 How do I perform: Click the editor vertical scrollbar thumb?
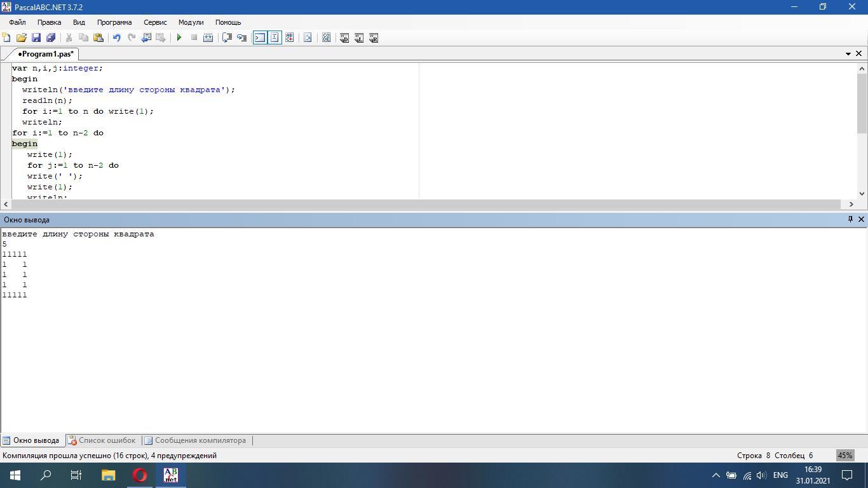click(862, 103)
